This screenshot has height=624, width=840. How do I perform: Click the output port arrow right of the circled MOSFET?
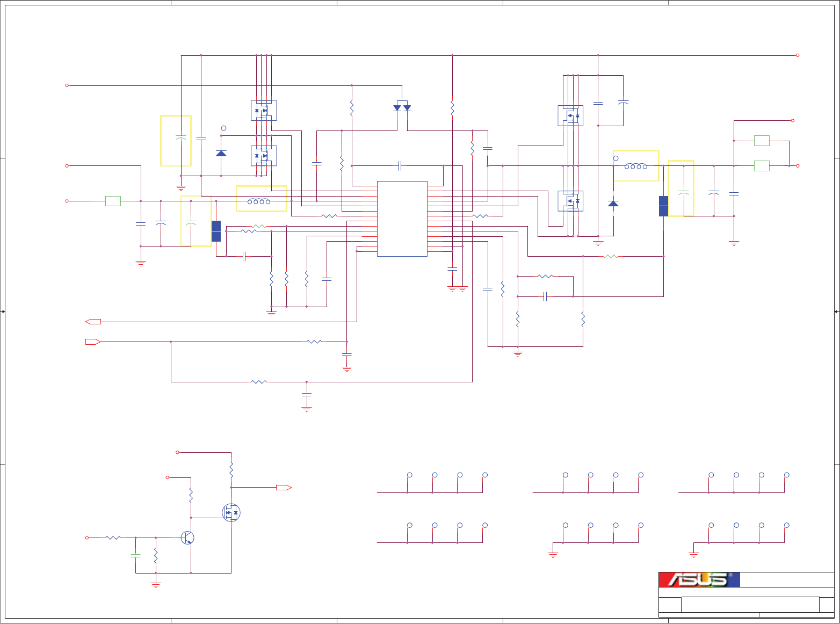pyautogui.click(x=284, y=488)
